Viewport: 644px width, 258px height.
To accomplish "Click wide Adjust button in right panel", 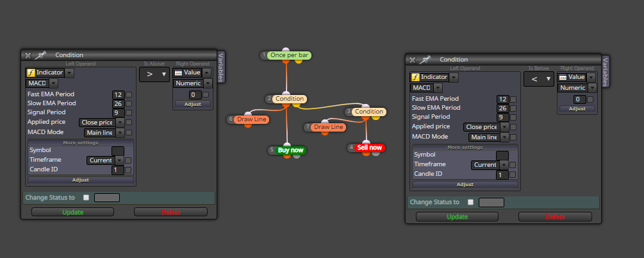I will (465, 185).
